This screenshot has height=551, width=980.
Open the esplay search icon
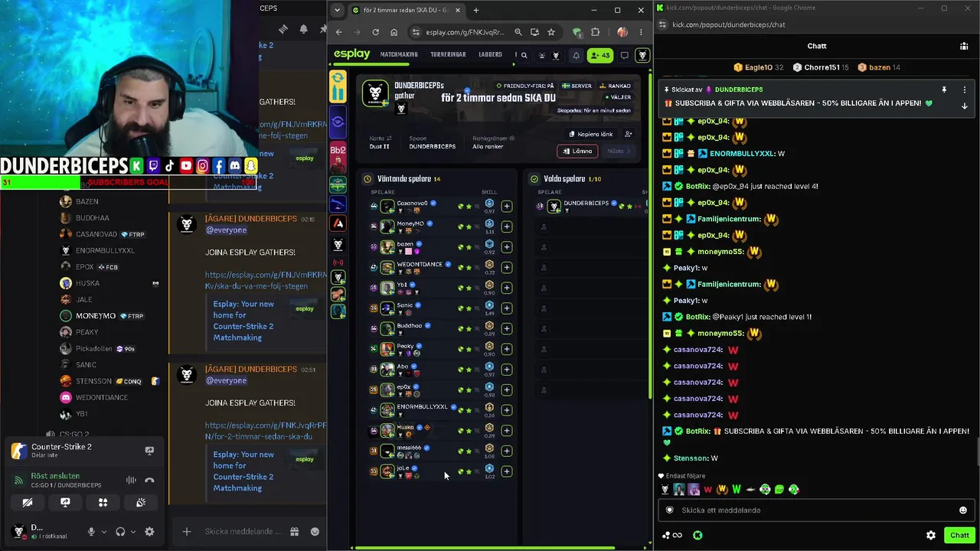524,55
